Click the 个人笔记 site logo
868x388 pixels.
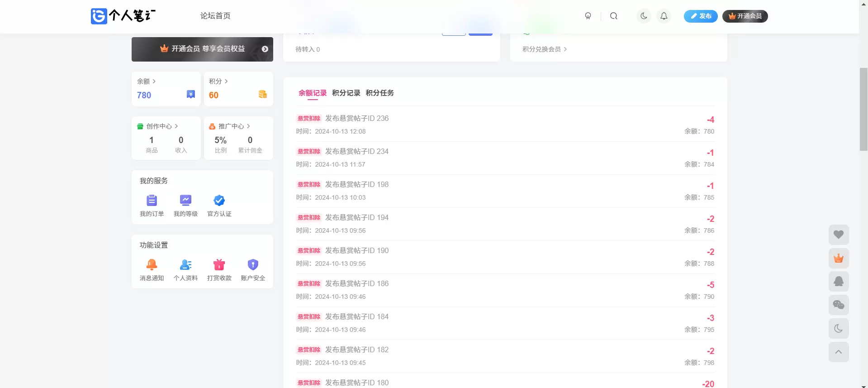tap(123, 16)
